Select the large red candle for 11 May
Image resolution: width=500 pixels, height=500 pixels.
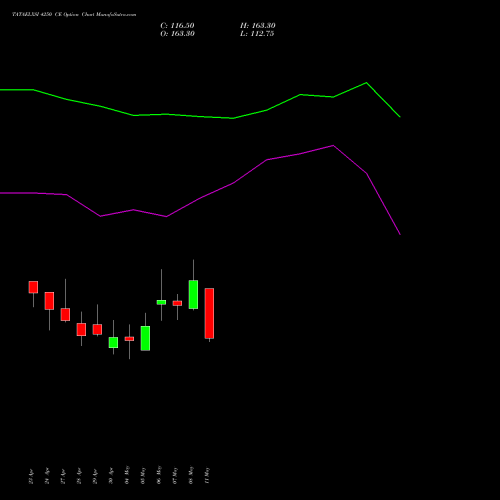209,313
